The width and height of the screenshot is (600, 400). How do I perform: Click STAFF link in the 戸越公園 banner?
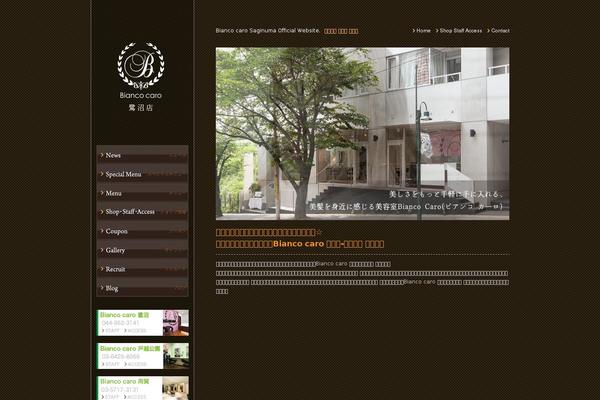(x=111, y=364)
